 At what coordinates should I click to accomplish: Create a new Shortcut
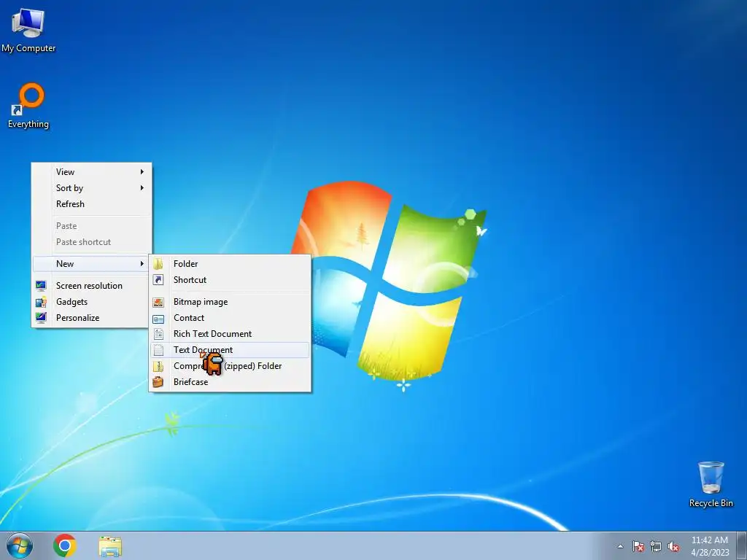[230, 280]
